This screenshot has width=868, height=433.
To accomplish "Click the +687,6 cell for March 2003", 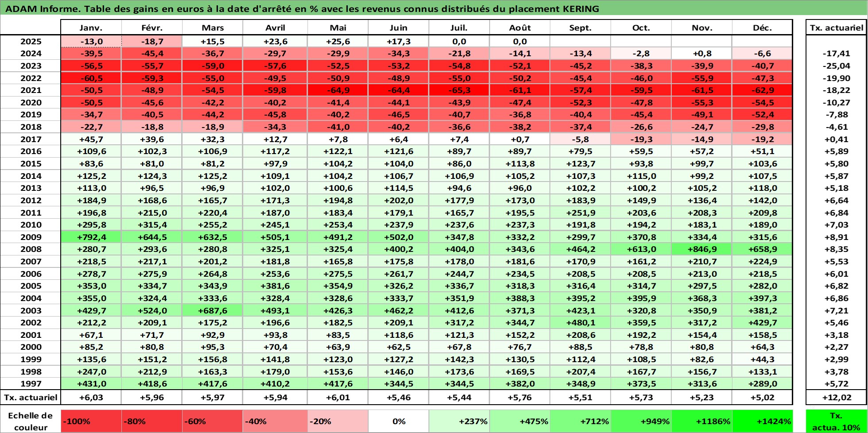I will pos(212,310).
